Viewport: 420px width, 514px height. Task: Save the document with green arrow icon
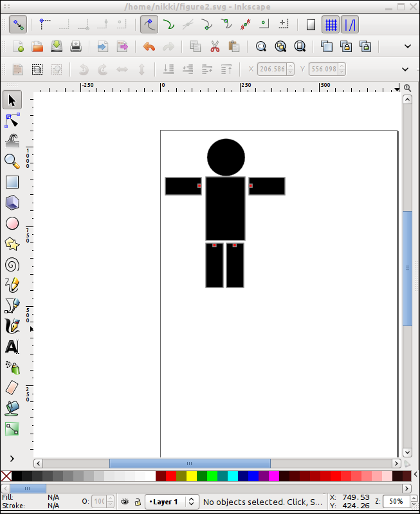(x=57, y=46)
